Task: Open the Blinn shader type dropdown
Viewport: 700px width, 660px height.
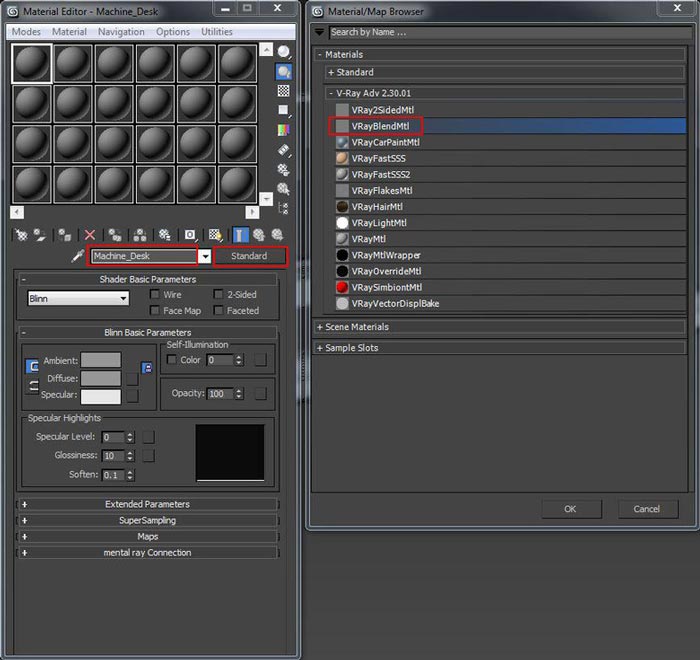Action: (x=79, y=298)
